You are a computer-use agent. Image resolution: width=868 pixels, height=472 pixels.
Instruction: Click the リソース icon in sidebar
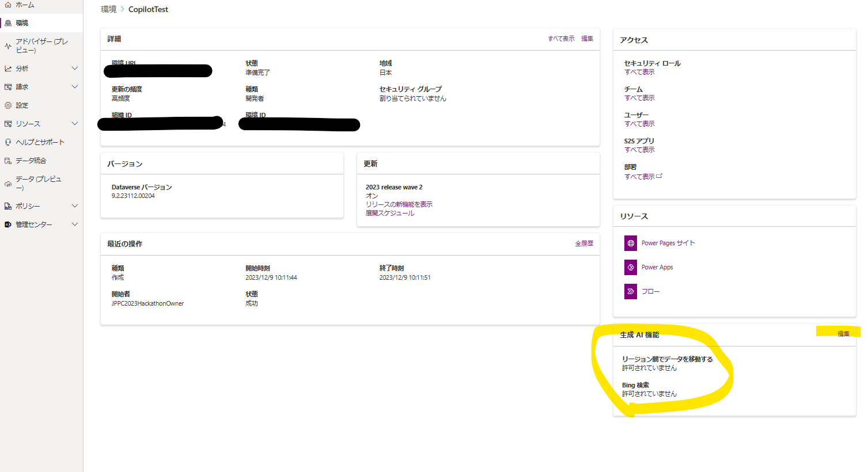pos(8,124)
